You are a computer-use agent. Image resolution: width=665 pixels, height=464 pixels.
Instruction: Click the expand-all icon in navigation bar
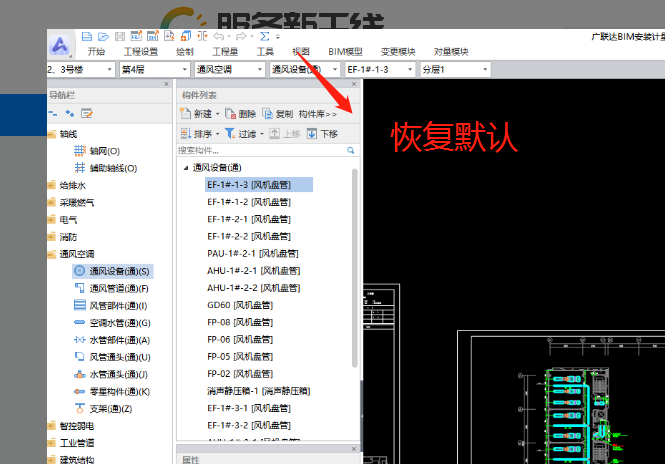click(x=70, y=114)
